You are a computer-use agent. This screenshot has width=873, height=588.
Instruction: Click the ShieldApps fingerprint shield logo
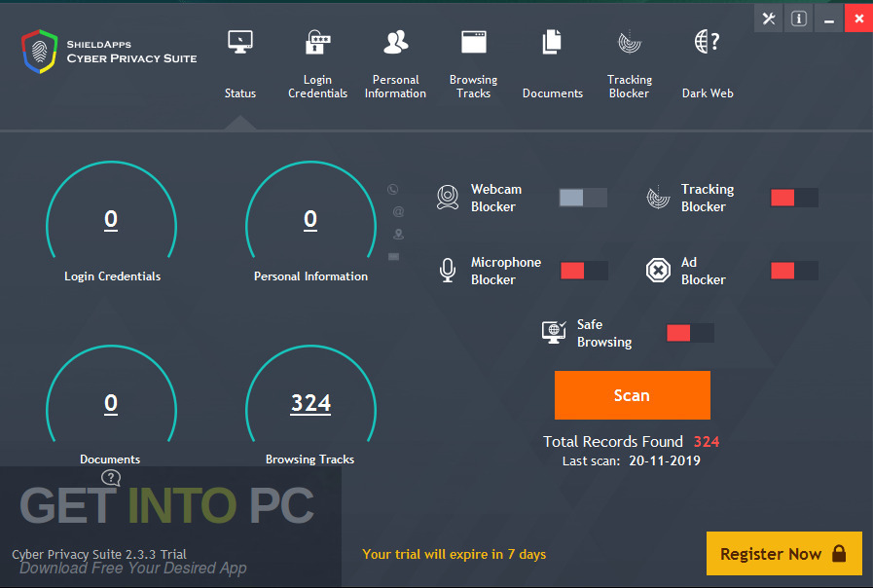(x=40, y=52)
